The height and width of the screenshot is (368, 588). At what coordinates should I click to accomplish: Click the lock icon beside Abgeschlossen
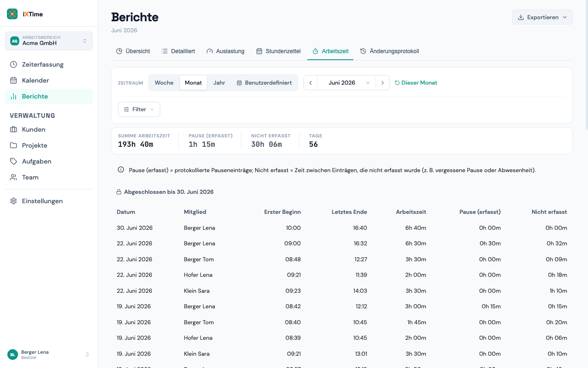point(119,192)
